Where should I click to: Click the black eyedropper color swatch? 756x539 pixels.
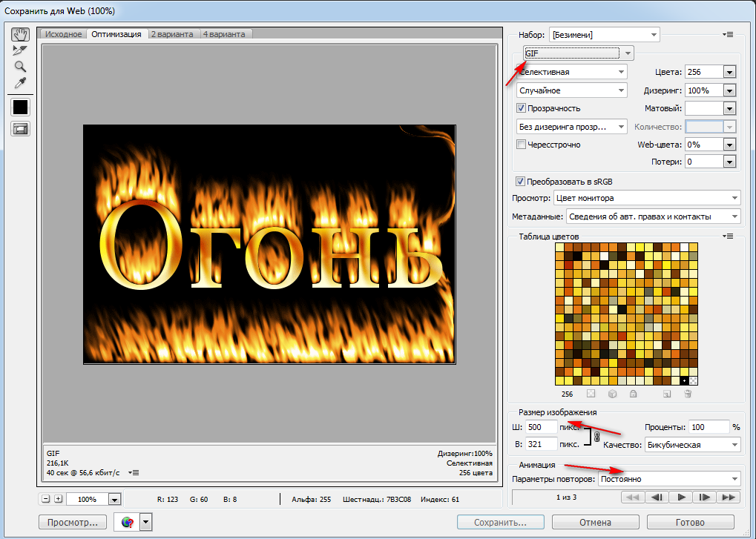(x=20, y=107)
